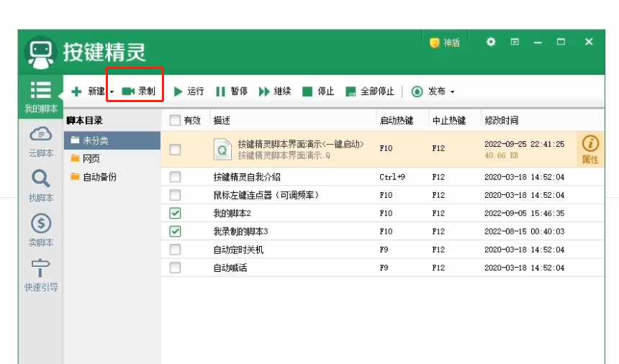Screen dimensions: 619x364
Task: Open settings via the gear icon
Action: 491,42
